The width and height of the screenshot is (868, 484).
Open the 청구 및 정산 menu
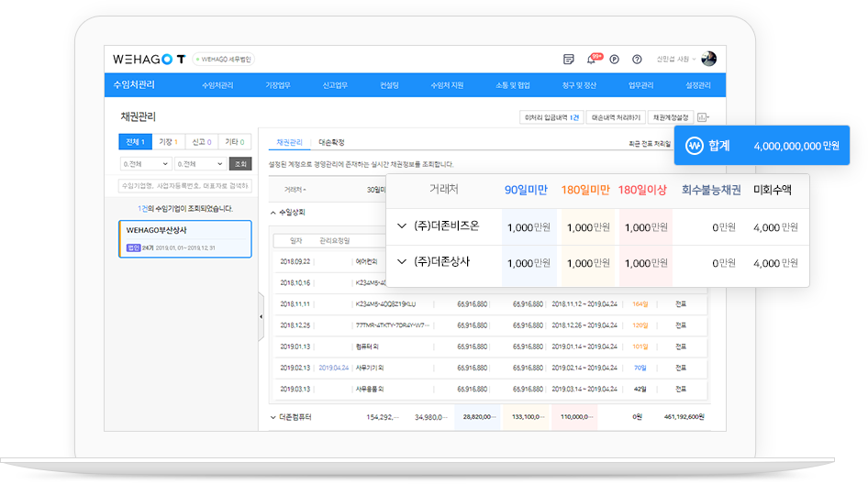coord(579,85)
